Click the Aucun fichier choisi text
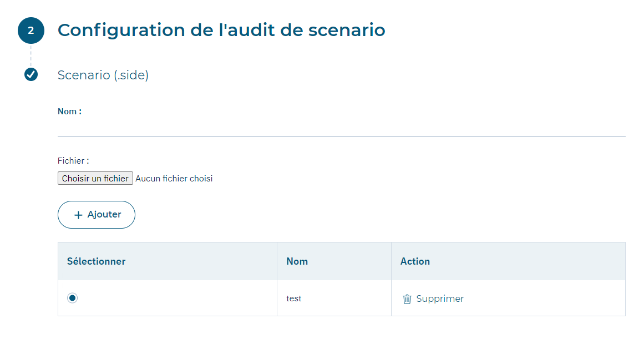Viewport: 644px width, 344px height. click(174, 179)
